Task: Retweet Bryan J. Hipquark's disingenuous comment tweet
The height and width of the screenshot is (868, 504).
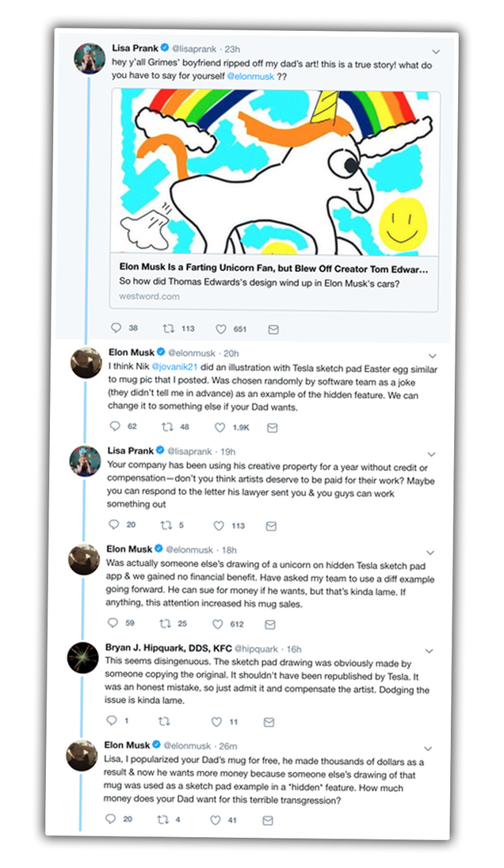Action: tap(164, 721)
